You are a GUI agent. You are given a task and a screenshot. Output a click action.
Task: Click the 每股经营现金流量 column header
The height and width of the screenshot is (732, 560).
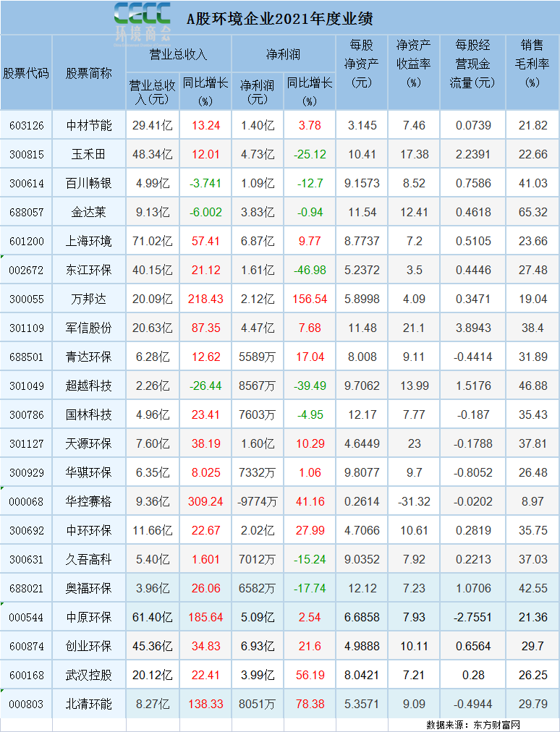tap(472, 63)
